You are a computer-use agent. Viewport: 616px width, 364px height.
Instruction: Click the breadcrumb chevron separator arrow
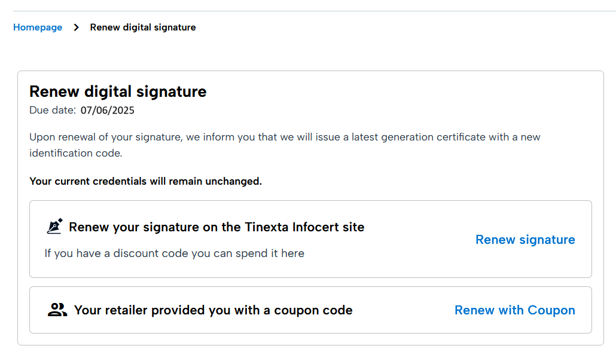tap(76, 27)
